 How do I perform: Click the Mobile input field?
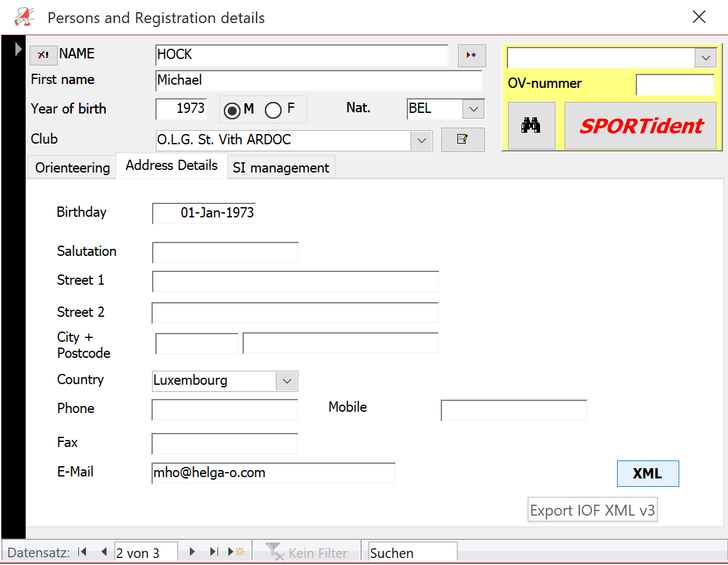point(514,410)
